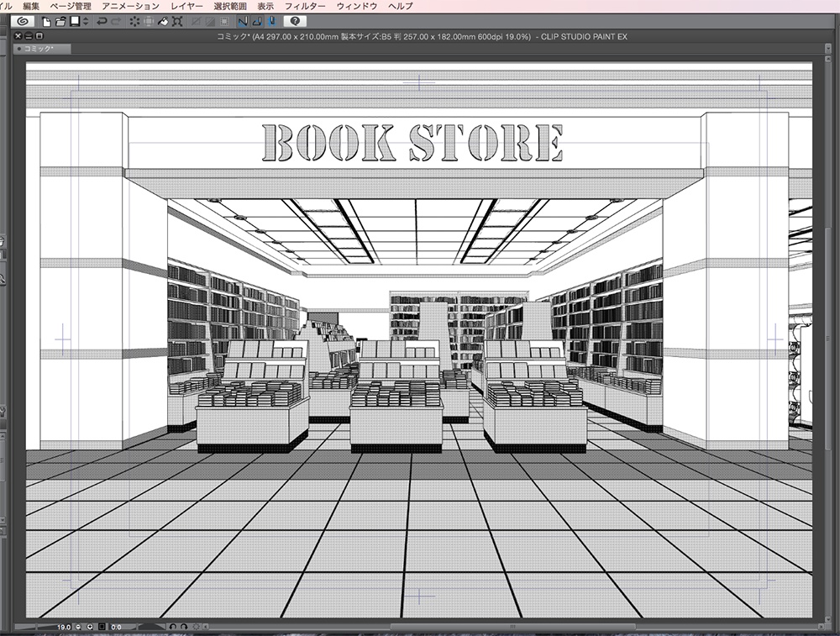The height and width of the screenshot is (636, 840).
Task: Open the 表示 menu
Action: [x=265, y=6]
